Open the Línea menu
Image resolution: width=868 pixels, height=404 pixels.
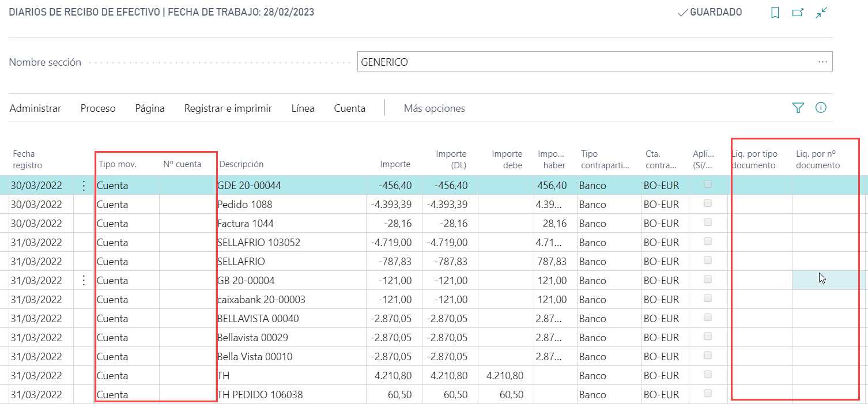[x=303, y=108]
